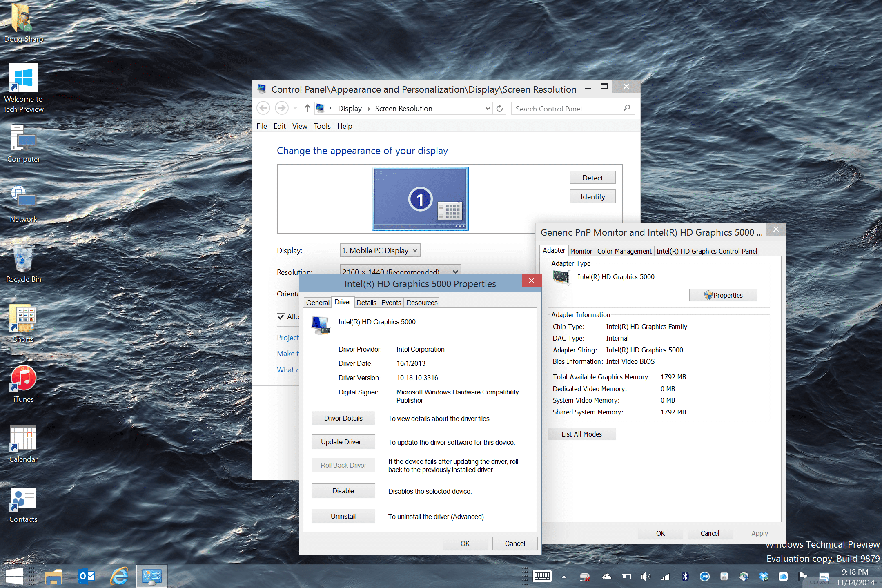This screenshot has width=882, height=588.
Task: Switch to the Color Management tab
Action: click(x=624, y=251)
